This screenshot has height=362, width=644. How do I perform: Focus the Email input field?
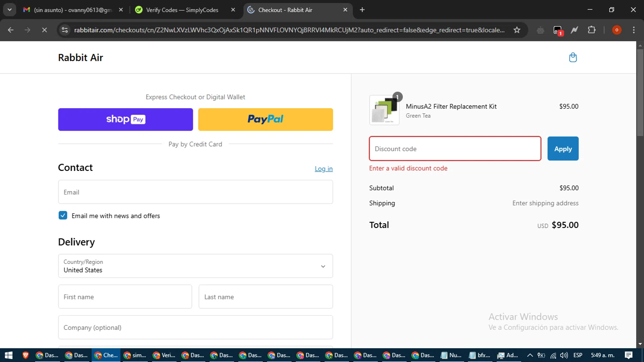click(x=195, y=192)
